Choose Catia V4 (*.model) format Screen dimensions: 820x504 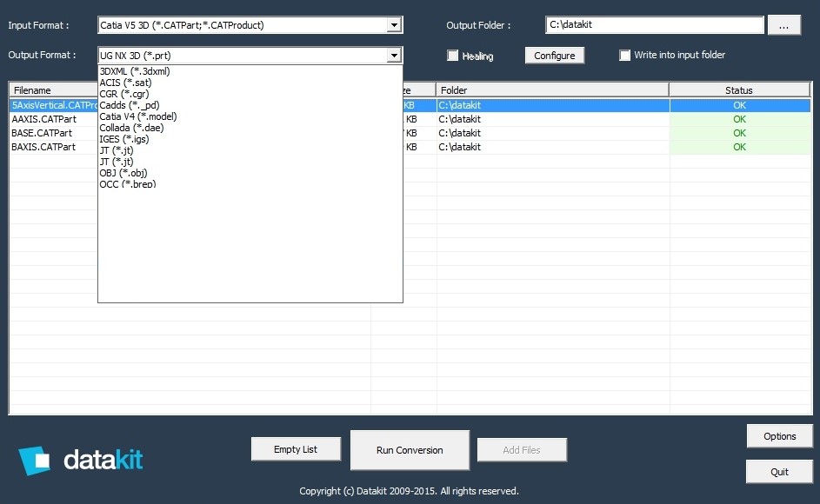[250, 116]
